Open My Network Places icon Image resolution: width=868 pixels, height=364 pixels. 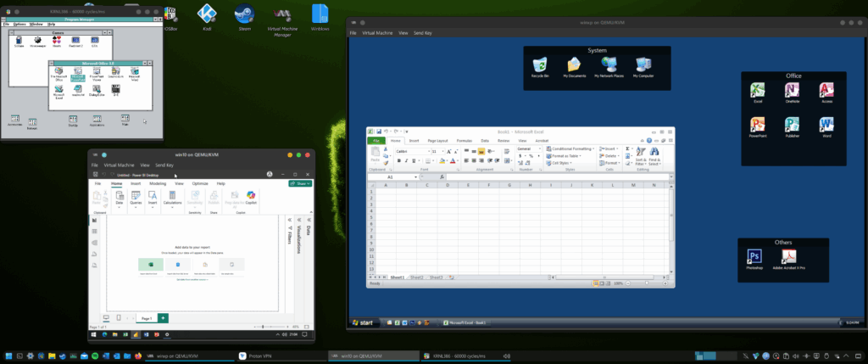[609, 67]
